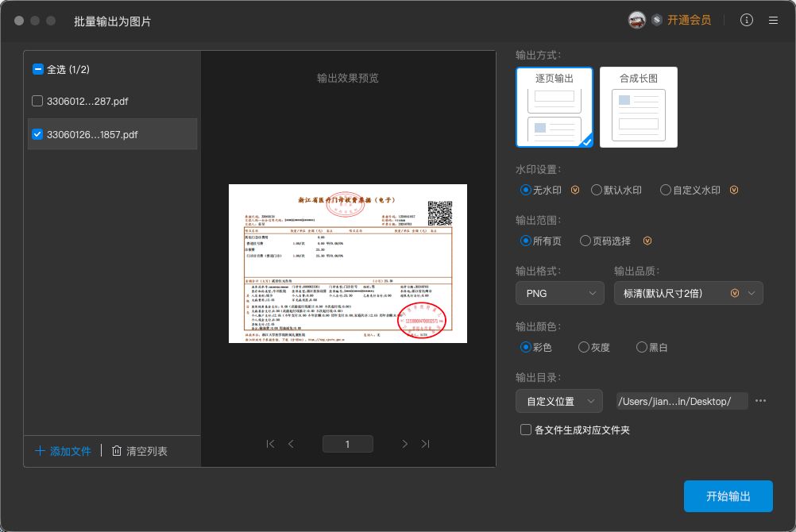Click the user avatar icon
Image resolution: width=796 pixels, height=532 pixels.
point(636,21)
